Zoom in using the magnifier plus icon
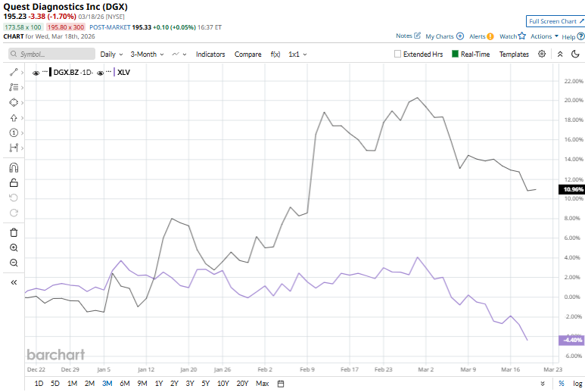The width and height of the screenshot is (585, 392). 14,247
